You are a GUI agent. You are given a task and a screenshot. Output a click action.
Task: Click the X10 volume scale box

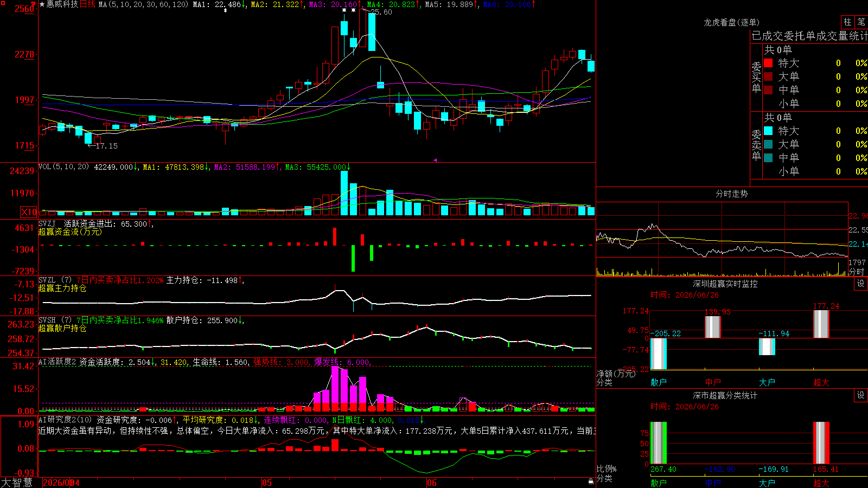tap(29, 212)
